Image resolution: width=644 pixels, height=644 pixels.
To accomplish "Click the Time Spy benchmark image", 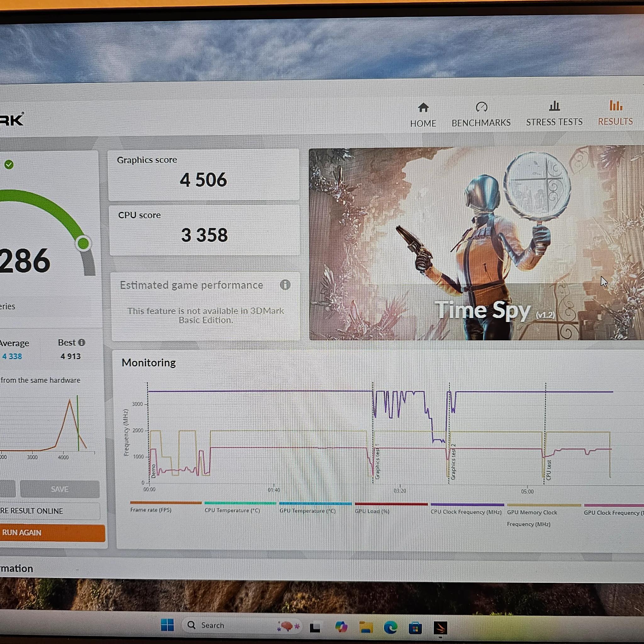I will click(x=476, y=244).
